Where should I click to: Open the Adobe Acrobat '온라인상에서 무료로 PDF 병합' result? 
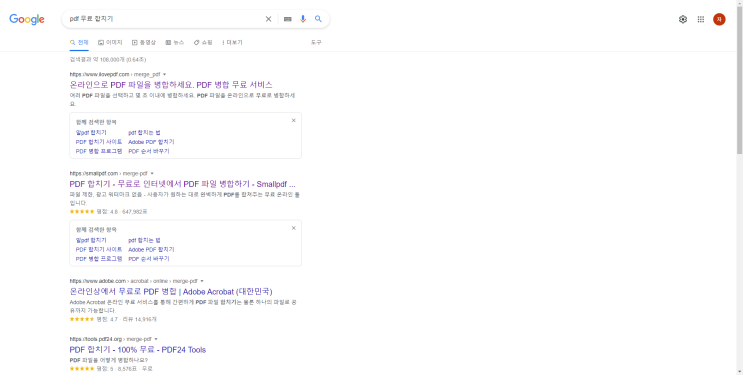(x=171, y=292)
